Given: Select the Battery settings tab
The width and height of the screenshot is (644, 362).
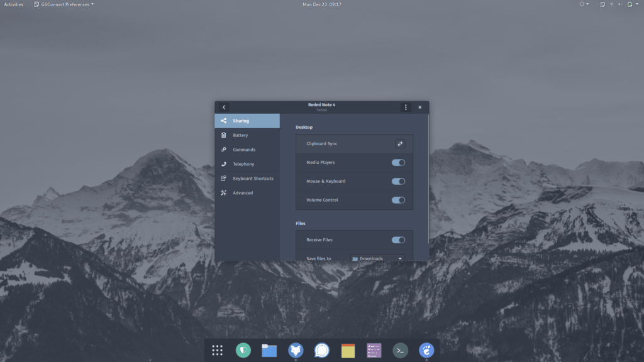Looking at the screenshot, I should pos(240,136).
